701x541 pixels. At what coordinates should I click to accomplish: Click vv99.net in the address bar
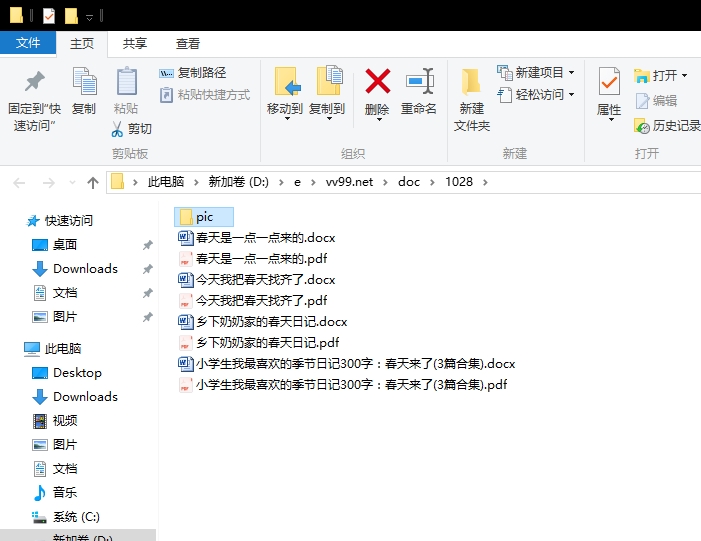coord(349,182)
